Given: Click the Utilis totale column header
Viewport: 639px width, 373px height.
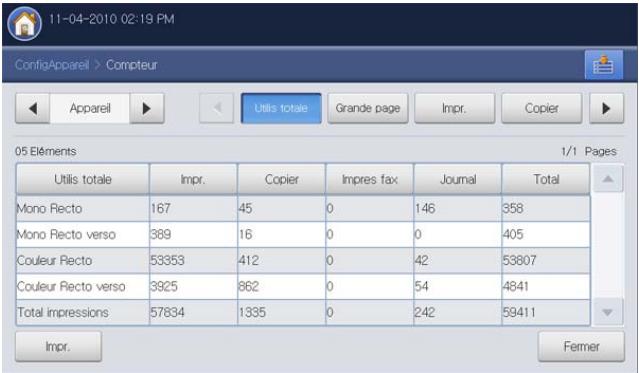Looking at the screenshot, I should click(x=83, y=179).
